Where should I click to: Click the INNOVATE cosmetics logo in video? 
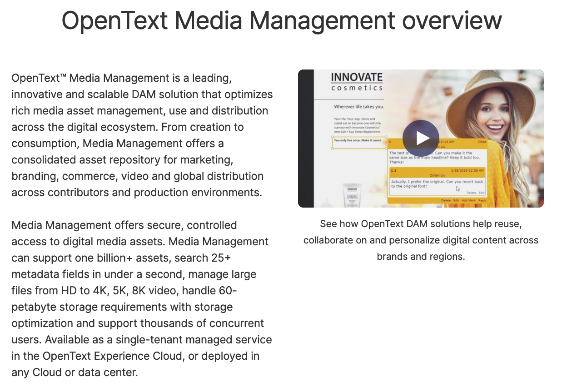click(357, 82)
